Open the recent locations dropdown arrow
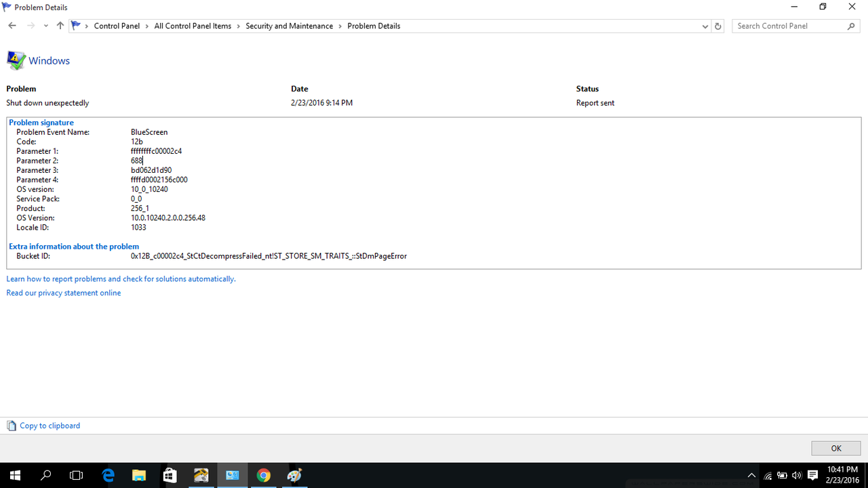Image resolution: width=868 pixels, height=488 pixels. [45, 26]
